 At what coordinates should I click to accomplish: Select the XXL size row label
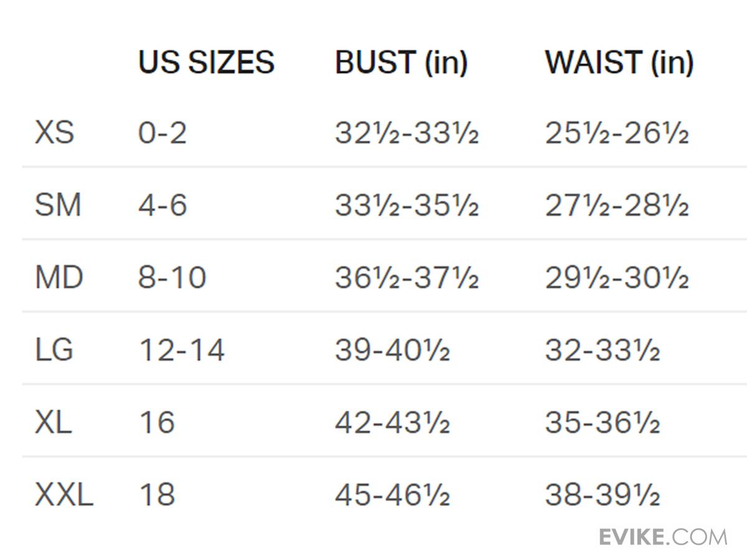pos(64,495)
